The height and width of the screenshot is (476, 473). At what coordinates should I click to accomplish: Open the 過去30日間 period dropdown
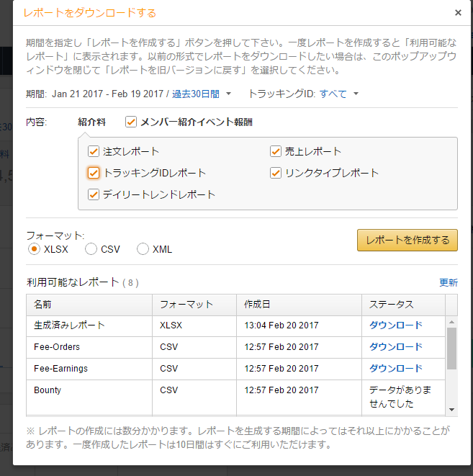[202, 94]
